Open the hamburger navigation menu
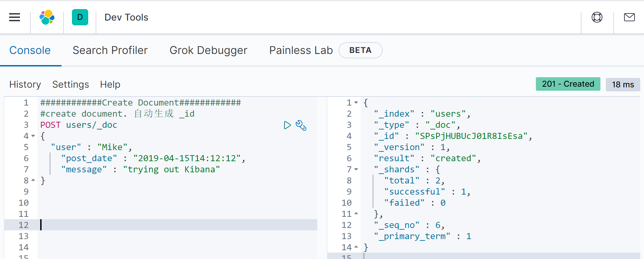Image resolution: width=644 pixels, height=259 pixels. pos(15,17)
